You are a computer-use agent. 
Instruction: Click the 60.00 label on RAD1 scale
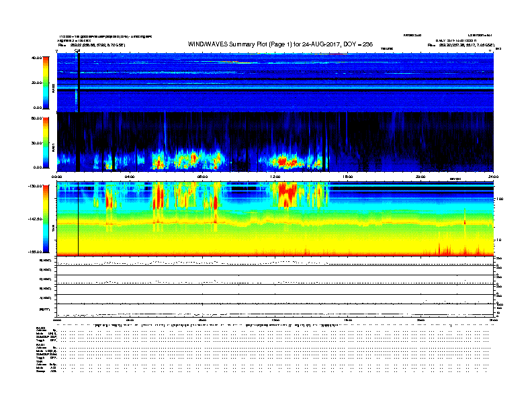tap(36, 118)
